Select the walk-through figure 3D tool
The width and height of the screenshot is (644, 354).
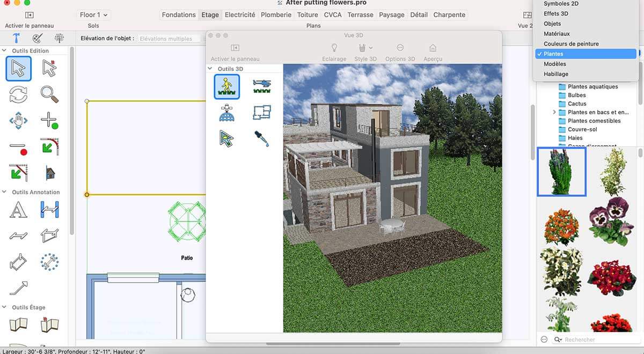click(226, 86)
